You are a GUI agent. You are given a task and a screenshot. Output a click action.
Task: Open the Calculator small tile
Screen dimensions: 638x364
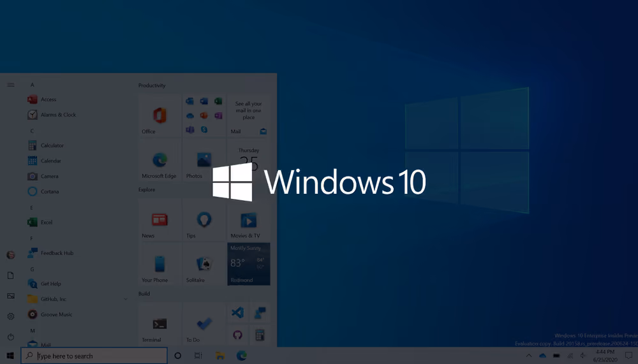click(x=260, y=335)
